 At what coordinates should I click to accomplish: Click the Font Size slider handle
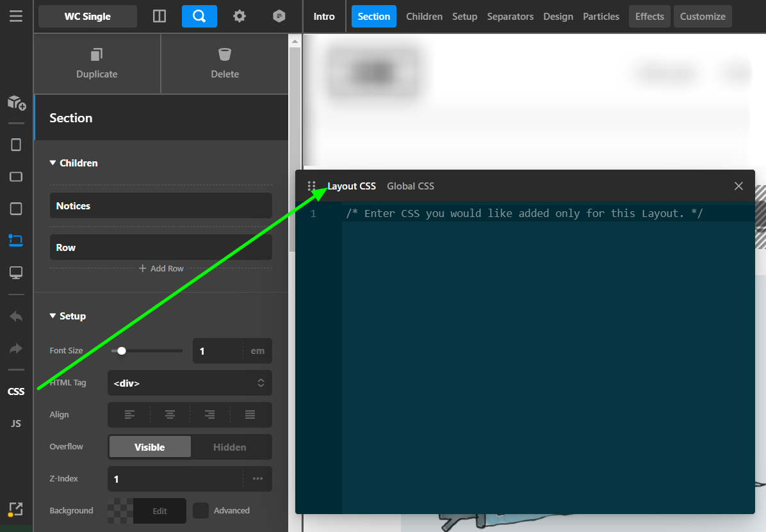click(x=122, y=351)
